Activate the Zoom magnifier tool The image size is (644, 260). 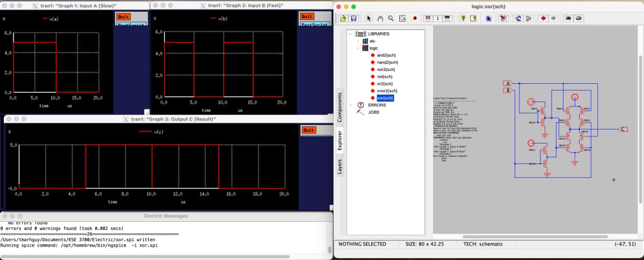[391, 18]
